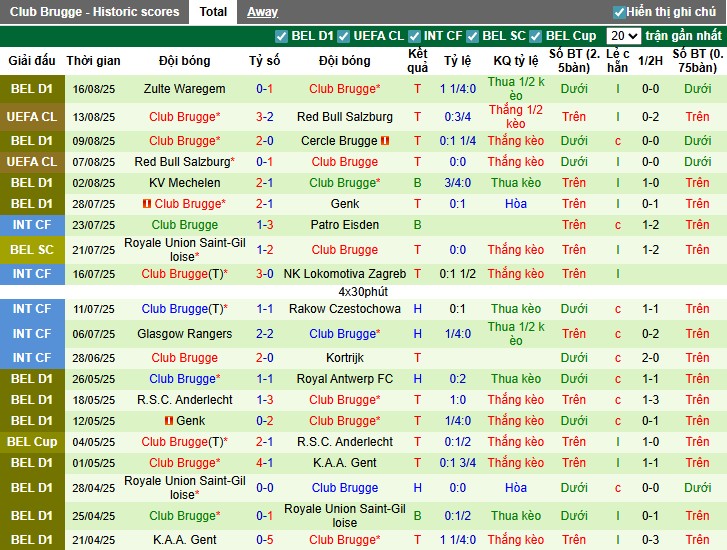Uncheck the BEL Cup filter checkbox
The image size is (727, 550).
click(535, 36)
